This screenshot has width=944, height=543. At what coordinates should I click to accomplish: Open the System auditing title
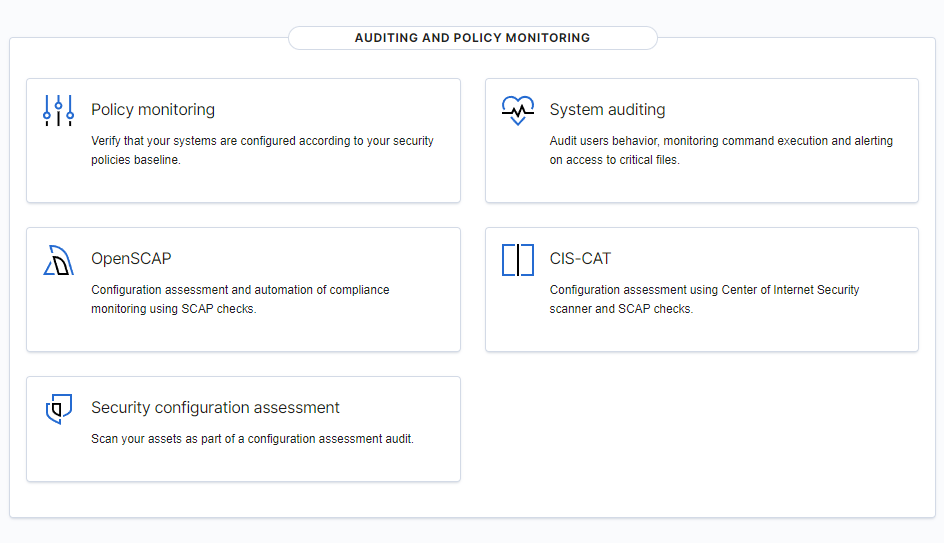[607, 110]
